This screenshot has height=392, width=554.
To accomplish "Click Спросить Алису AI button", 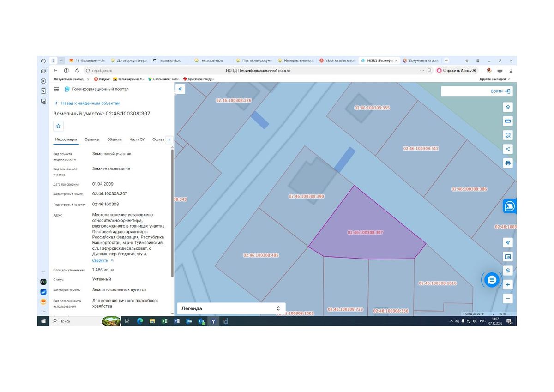I will coord(457,71).
